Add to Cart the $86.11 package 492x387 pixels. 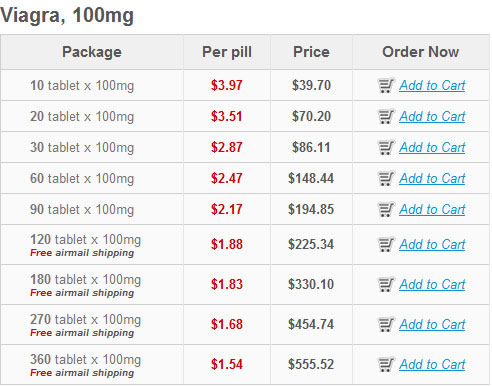click(432, 147)
